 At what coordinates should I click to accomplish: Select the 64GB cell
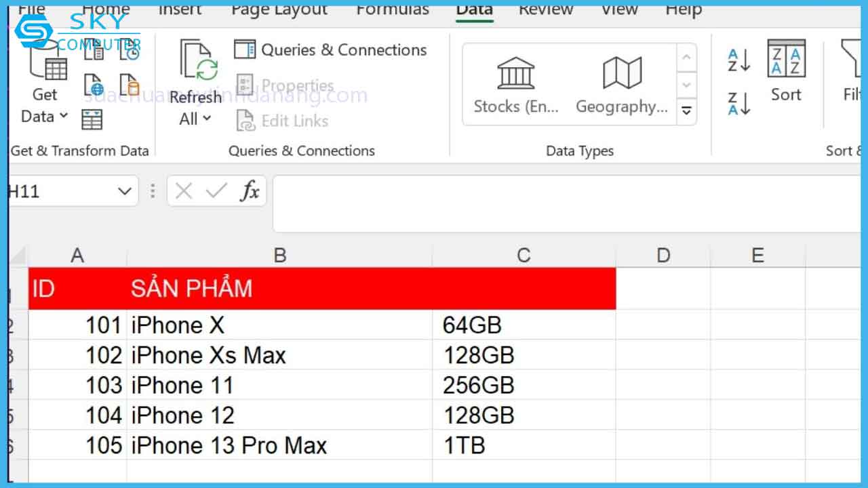pos(524,325)
